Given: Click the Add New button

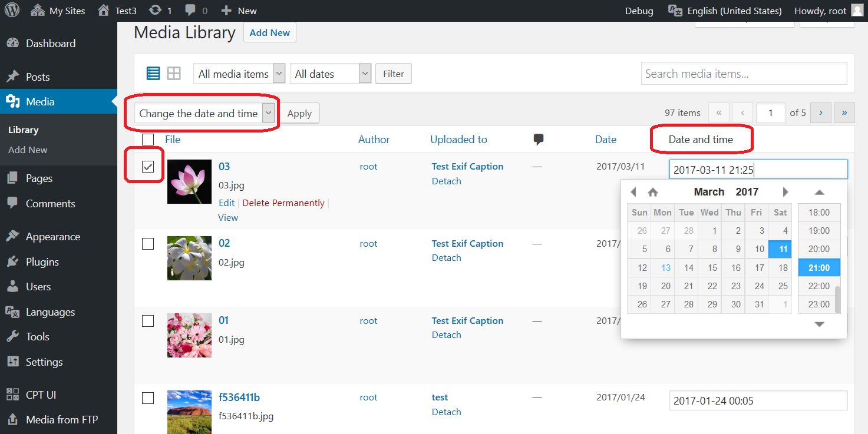Looking at the screenshot, I should 269,33.
